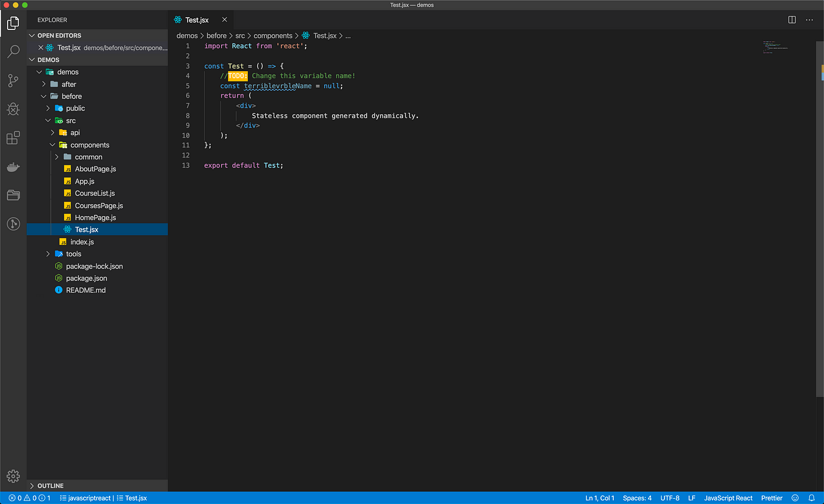Open the Project Manager folder icon
824x504 pixels.
tap(13, 195)
